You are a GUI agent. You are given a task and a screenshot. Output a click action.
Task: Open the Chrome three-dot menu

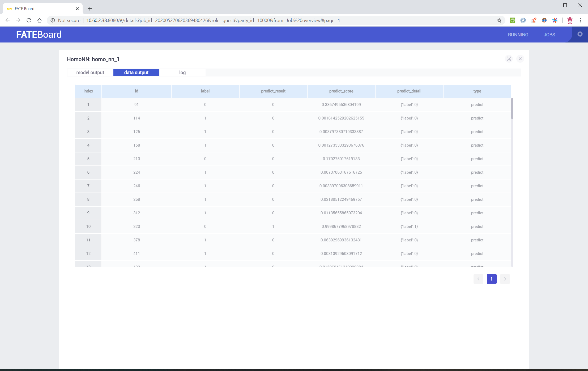coord(580,20)
